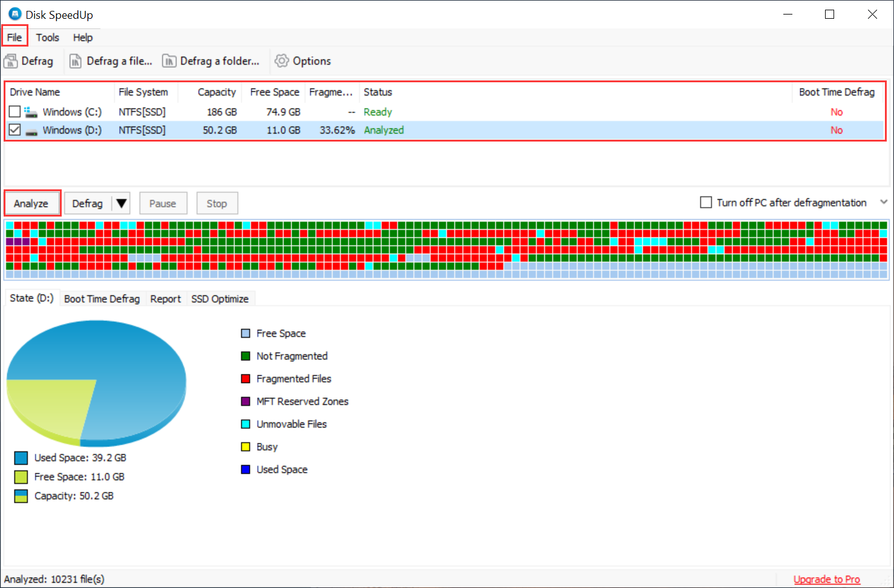Click the Analyze button

pos(31,203)
